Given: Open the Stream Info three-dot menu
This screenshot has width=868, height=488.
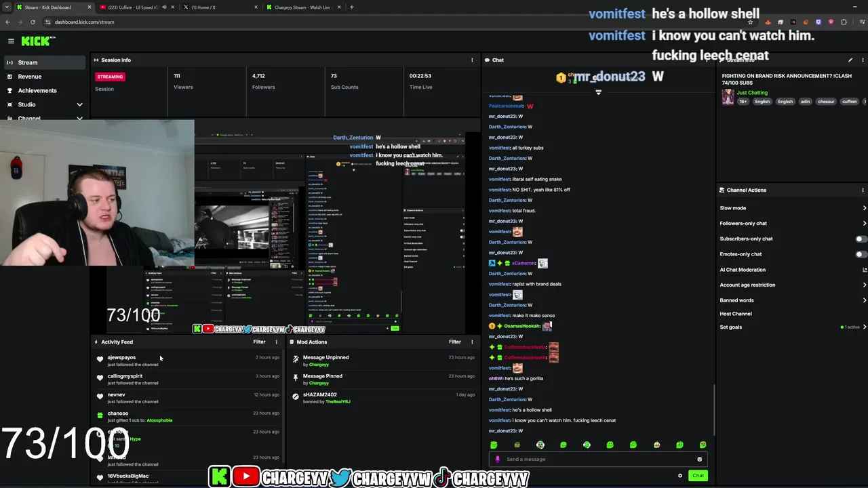Looking at the screenshot, I should [863, 60].
